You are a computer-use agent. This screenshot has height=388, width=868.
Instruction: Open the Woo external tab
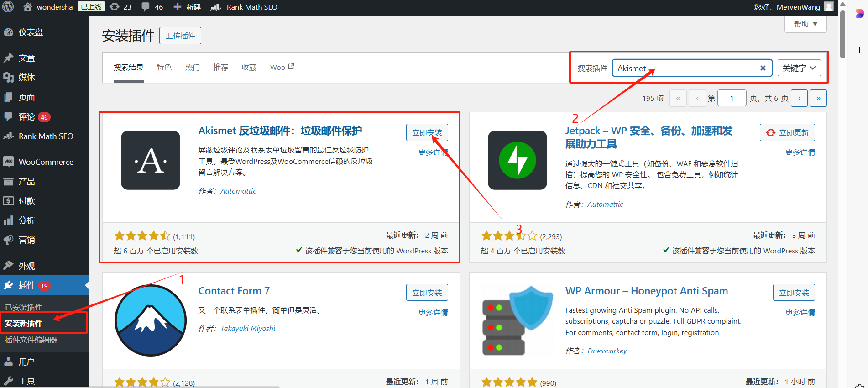coord(282,67)
